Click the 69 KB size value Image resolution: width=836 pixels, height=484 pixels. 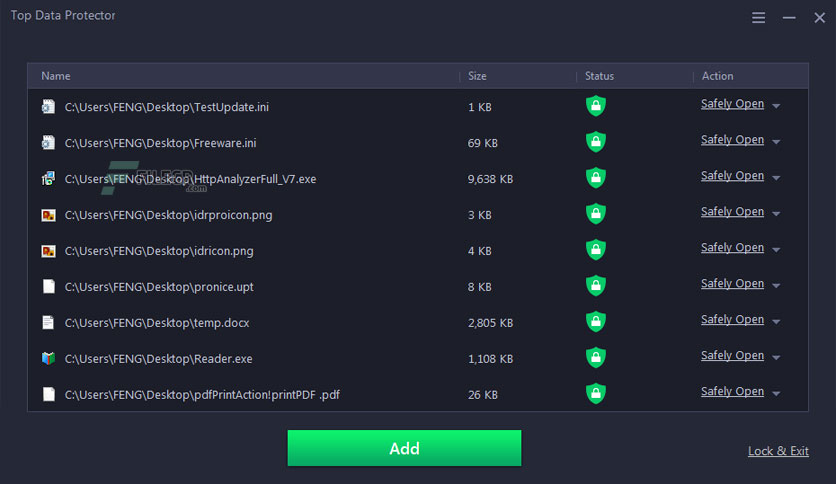tap(483, 143)
